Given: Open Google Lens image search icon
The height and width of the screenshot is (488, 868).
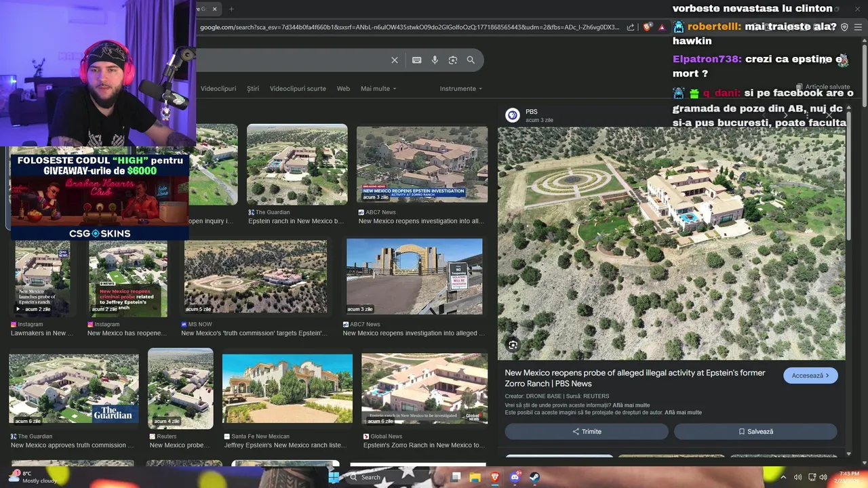Looking at the screenshot, I should pos(453,60).
